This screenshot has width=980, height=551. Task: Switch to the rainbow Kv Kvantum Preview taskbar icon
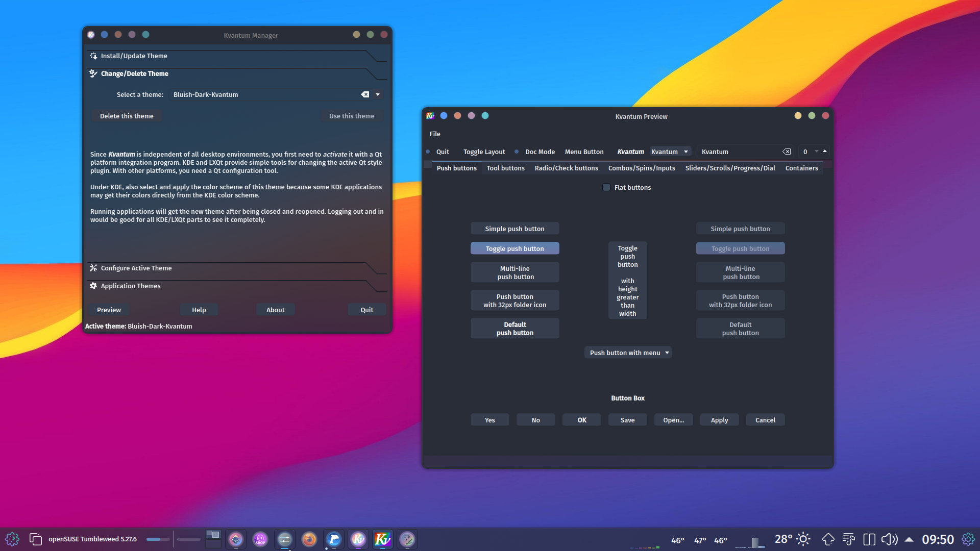[383, 539]
